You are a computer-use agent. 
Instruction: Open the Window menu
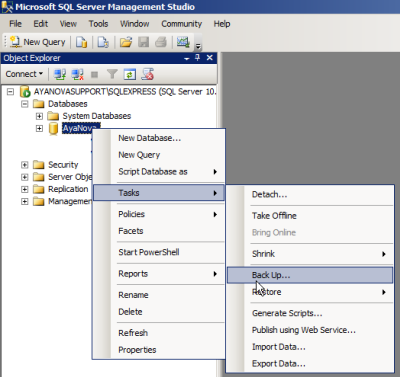point(135,24)
